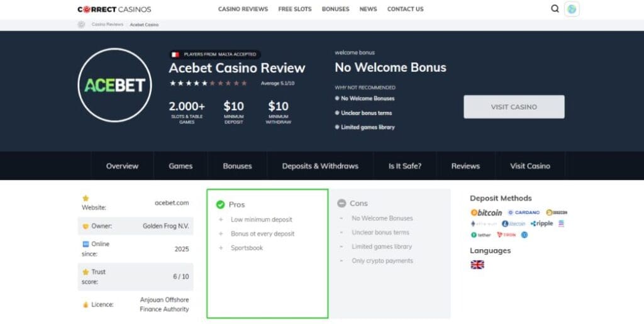Viewport: 644px width, 324px height.
Task: Click the English UK flag icon
Action: coord(477,265)
